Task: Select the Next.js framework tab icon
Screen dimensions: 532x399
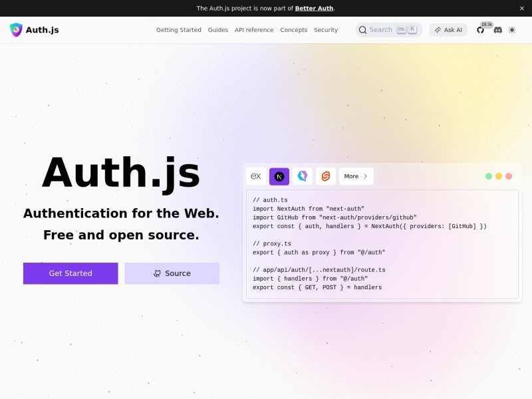Action: pos(279,176)
